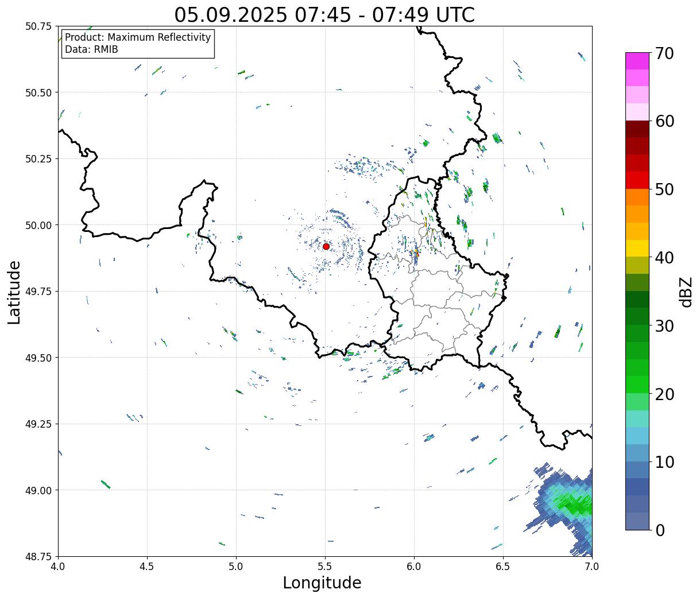Click the x-axis tick label "6.0"

coord(414,566)
